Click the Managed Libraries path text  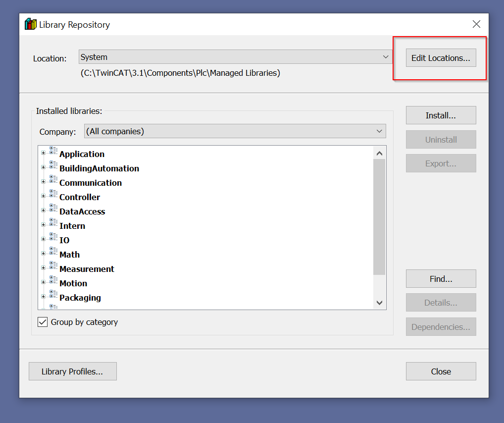(x=180, y=73)
